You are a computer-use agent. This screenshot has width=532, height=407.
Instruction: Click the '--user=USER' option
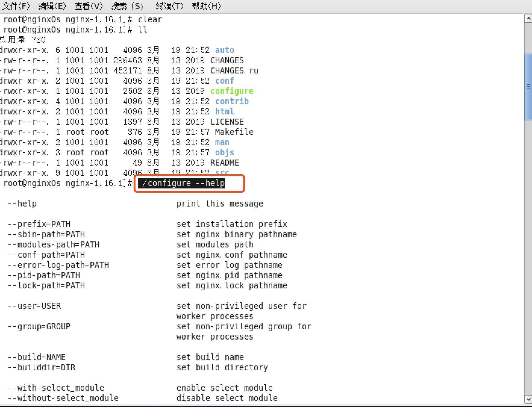pos(34,306)
